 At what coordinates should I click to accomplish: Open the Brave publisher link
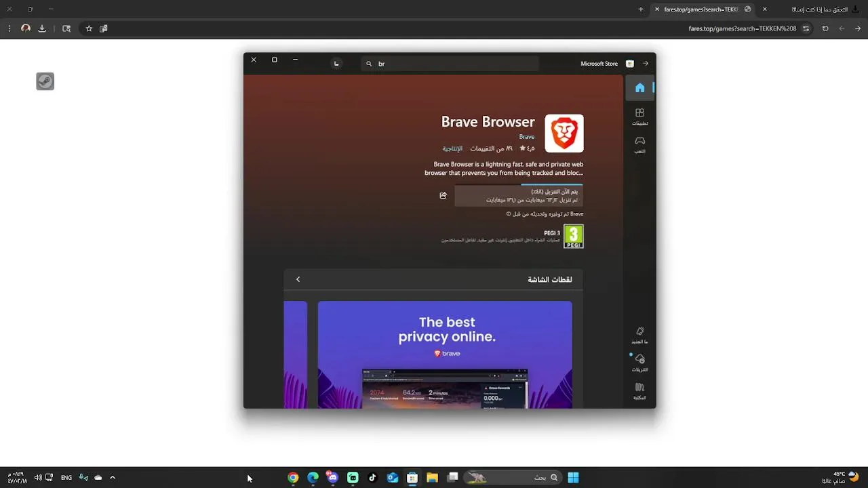(x=527, y=137)
